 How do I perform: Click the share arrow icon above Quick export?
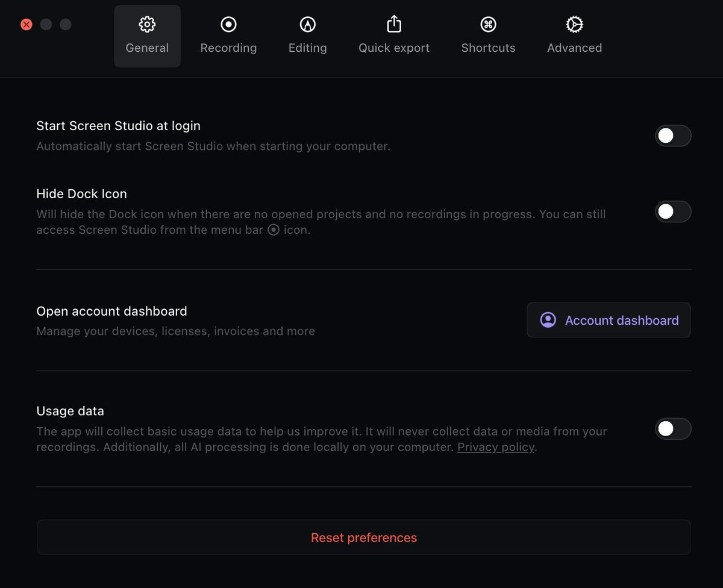393,24
